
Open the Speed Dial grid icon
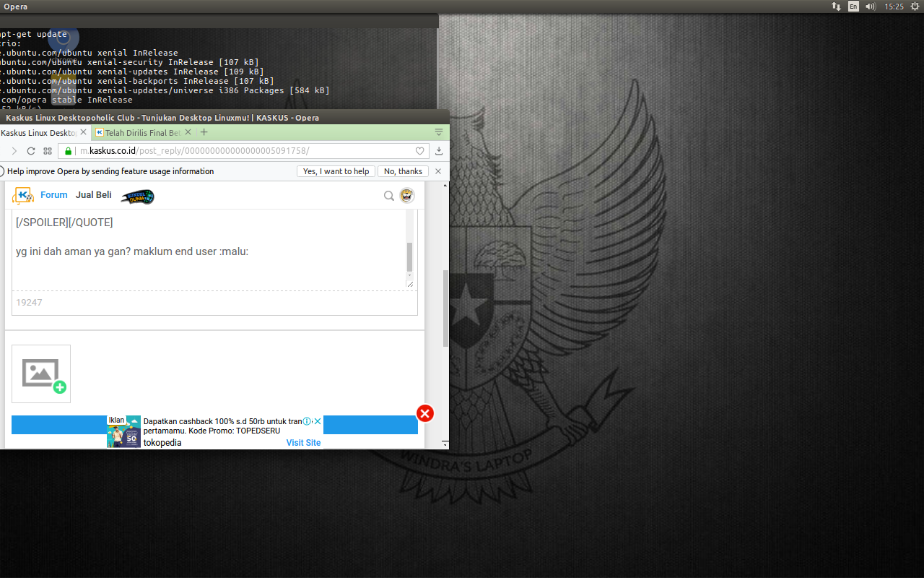(x=48, y=151)
